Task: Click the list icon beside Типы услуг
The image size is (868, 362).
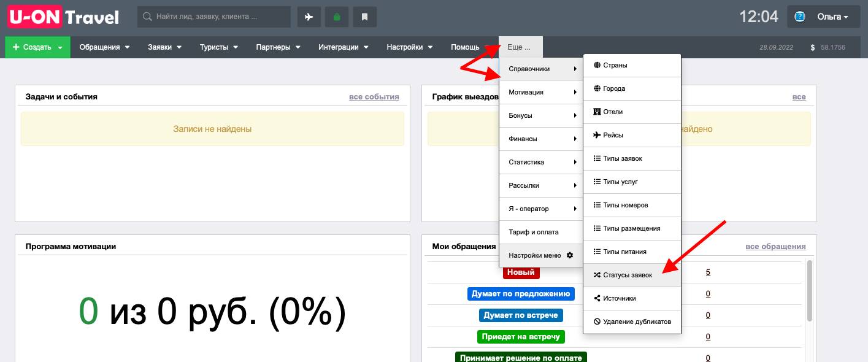Action: pos(597,182)
